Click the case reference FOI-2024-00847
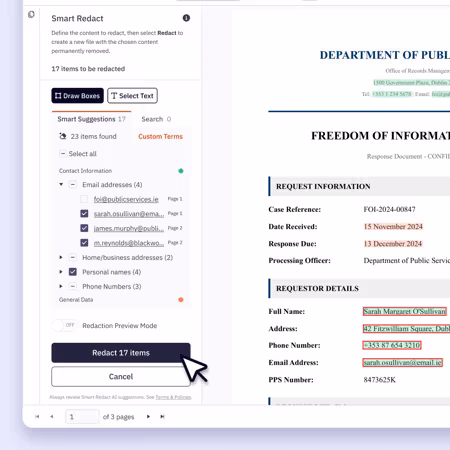The height and width of the screenshot is (450, 450). click(389, 209)
